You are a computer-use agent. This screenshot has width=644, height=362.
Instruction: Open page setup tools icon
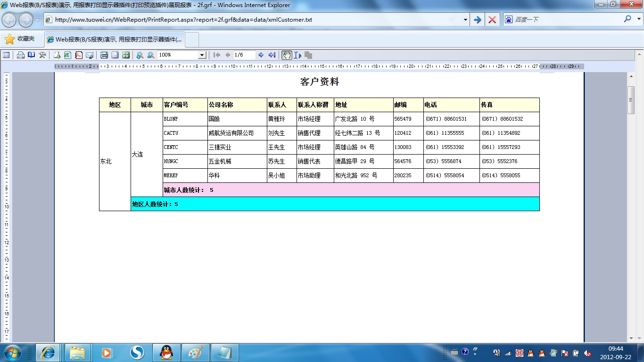click(x=42, y=55)
